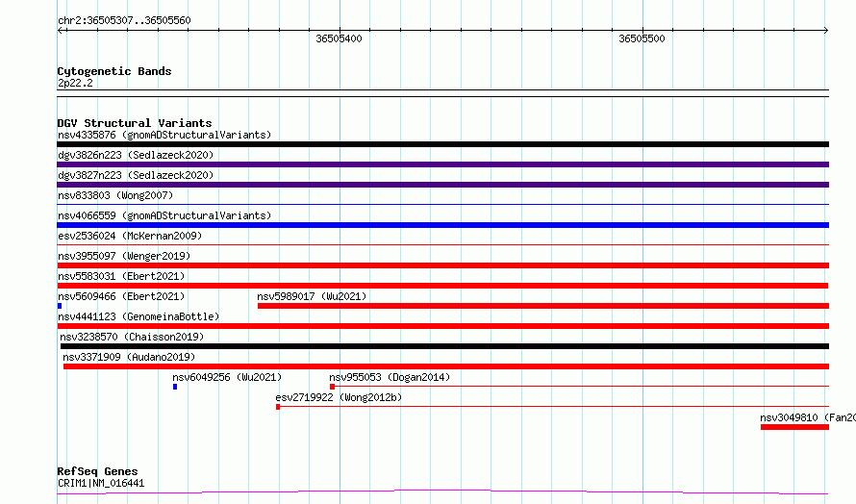Select the red nsv5583031 variant bar
The width and height of the screenshot is (856, 504).
(x=442, y=286)
